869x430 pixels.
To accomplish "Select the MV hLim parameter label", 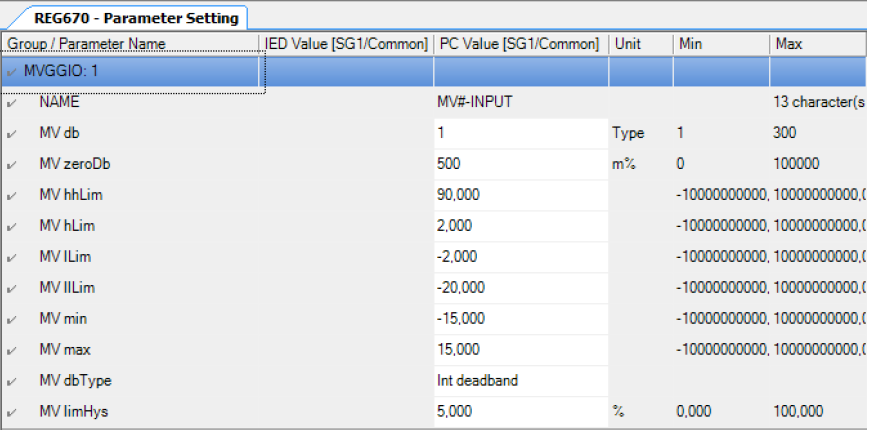I will tap(67, 226).
